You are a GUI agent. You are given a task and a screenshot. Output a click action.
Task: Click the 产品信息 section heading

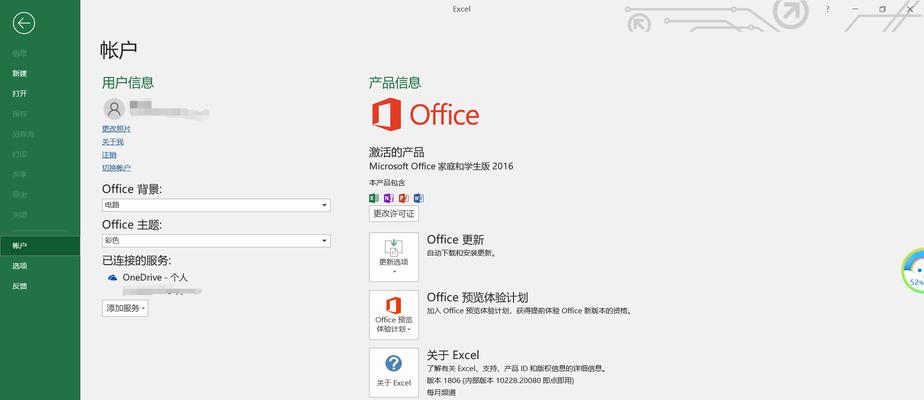(395, 82)
